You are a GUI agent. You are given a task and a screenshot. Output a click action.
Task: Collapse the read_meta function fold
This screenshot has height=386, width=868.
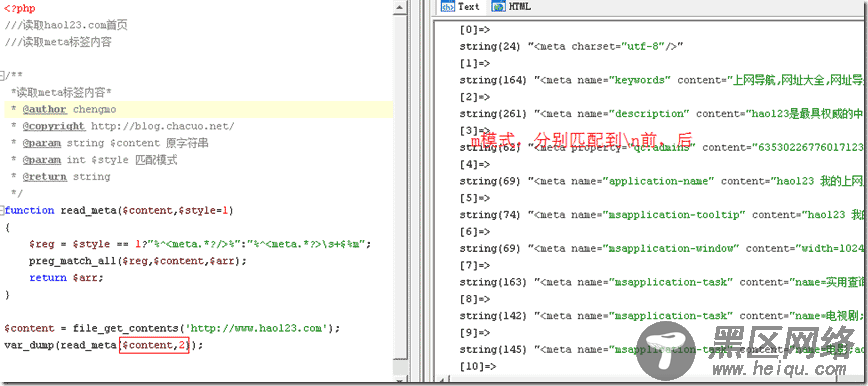(2, 210)
